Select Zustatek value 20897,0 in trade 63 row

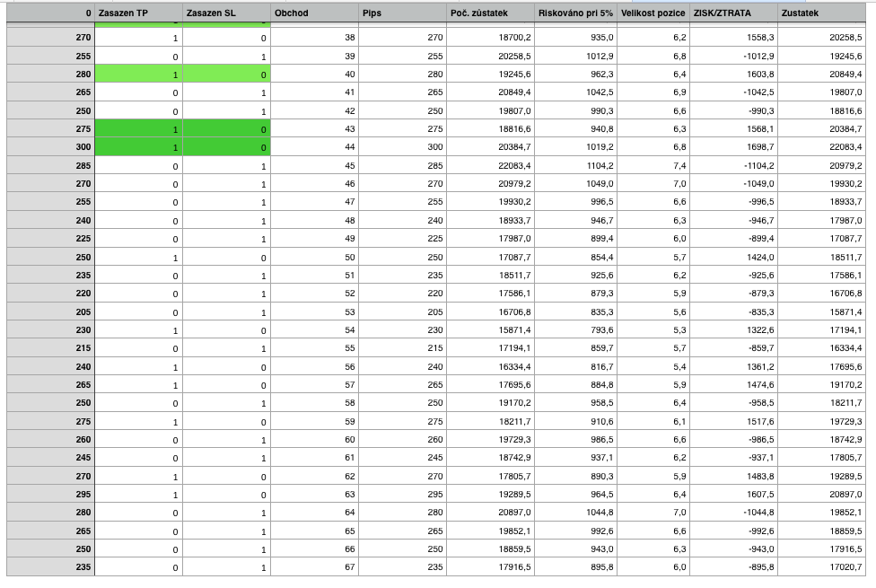click(822, 494)
